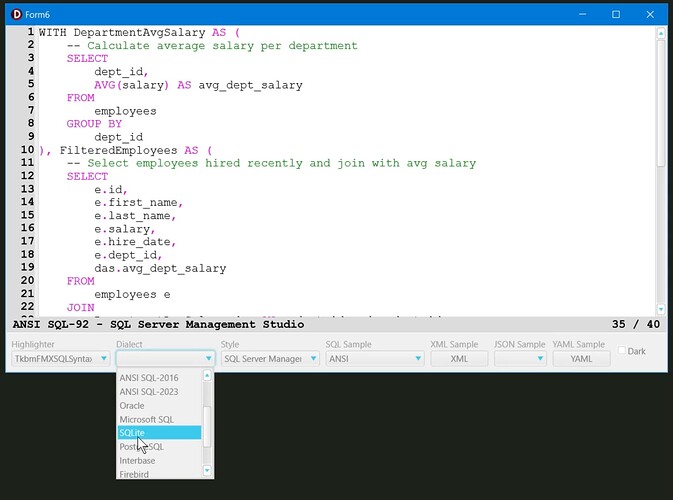This screenshot has width=673, height=500.
Task: Click 'GROUP BY' keyword on line 8
Action: point(94,124)
